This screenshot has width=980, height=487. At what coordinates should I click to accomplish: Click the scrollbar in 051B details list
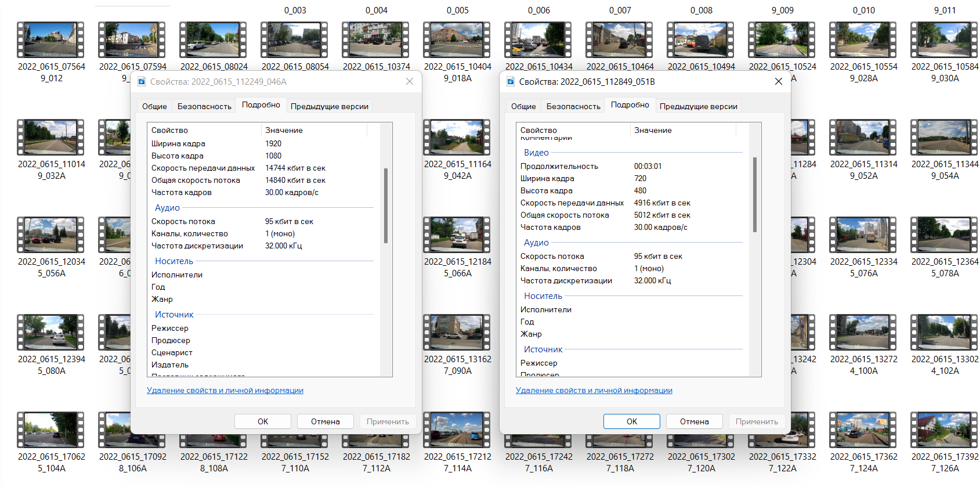pyautogui.click(x=754, y=194)
